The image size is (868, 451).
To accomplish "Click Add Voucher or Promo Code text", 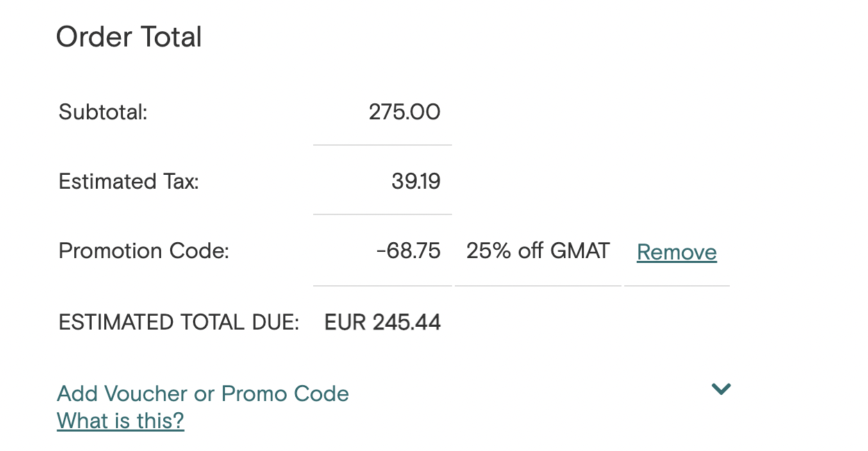I will 202,393.
